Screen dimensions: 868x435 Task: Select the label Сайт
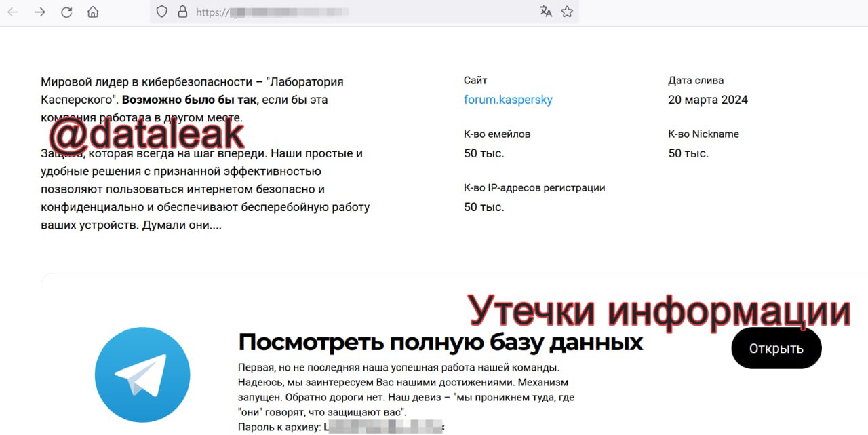(x=475, y=81)
